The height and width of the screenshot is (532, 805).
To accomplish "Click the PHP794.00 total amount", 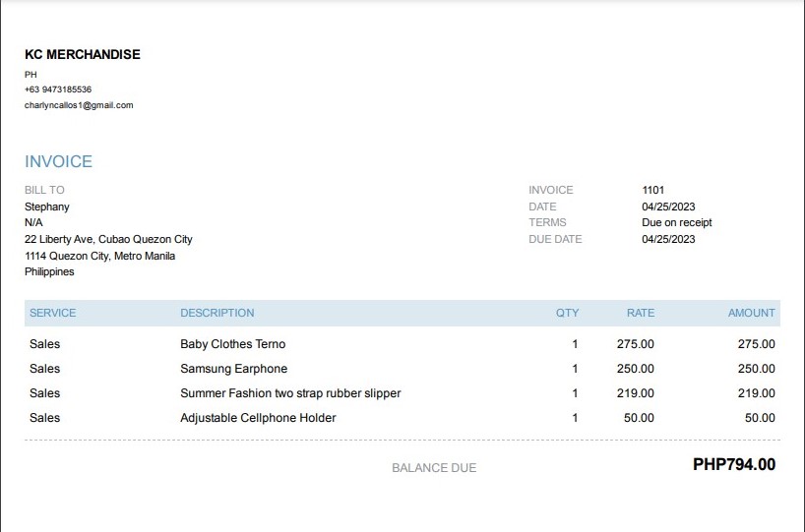I will coord(734,465).
